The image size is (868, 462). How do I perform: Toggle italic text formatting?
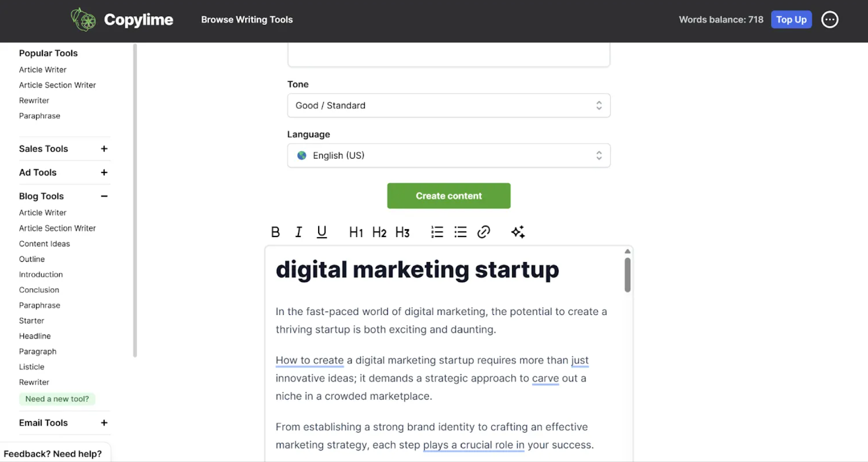[298, 232]
